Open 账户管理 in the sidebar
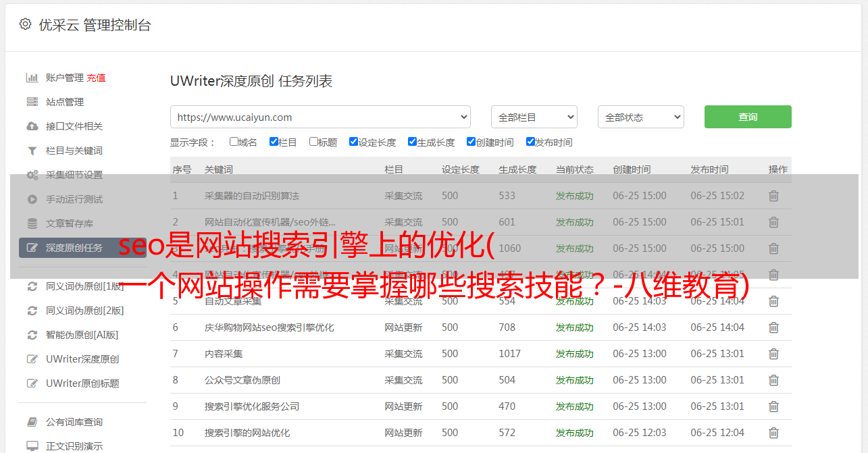This screenshot has width=868, height=453. click(65, 78)
